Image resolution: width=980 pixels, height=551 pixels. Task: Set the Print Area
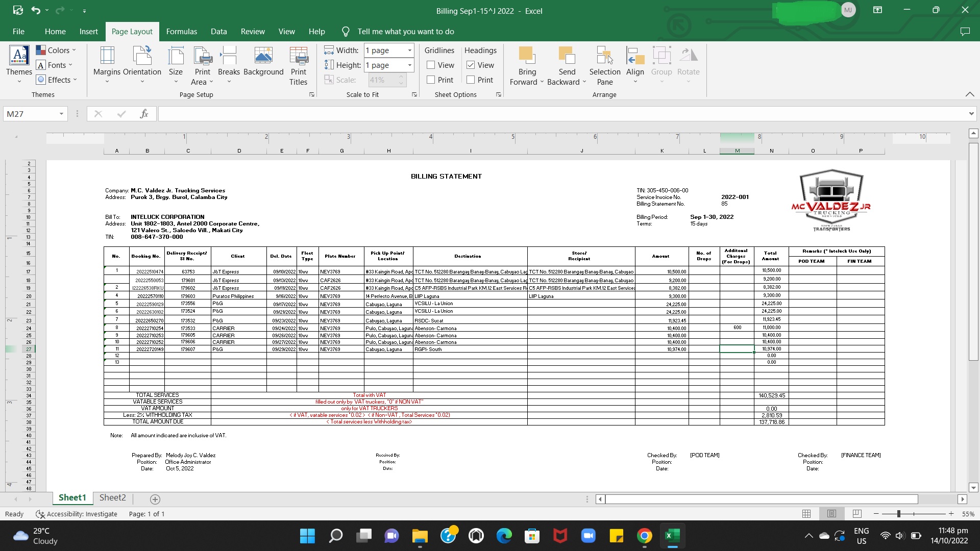(x=202, y=65)
